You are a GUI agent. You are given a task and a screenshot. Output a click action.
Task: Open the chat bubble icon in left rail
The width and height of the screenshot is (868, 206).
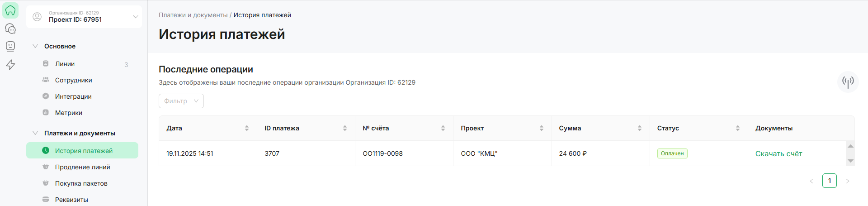pyautogui.click(x=10, y=29)
